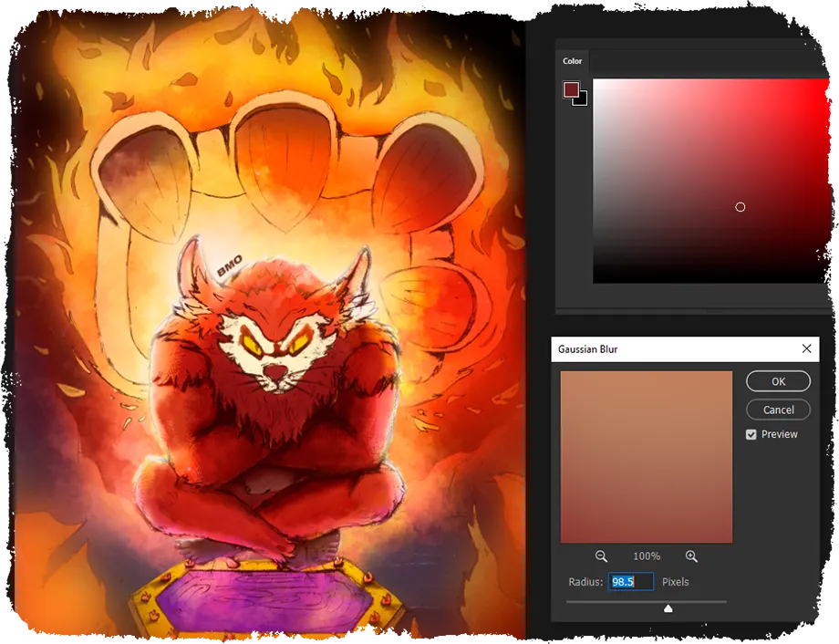The height and width of the screenshot is (644, 839).
Task: Click the Radius slider handle
Action: 668,608
